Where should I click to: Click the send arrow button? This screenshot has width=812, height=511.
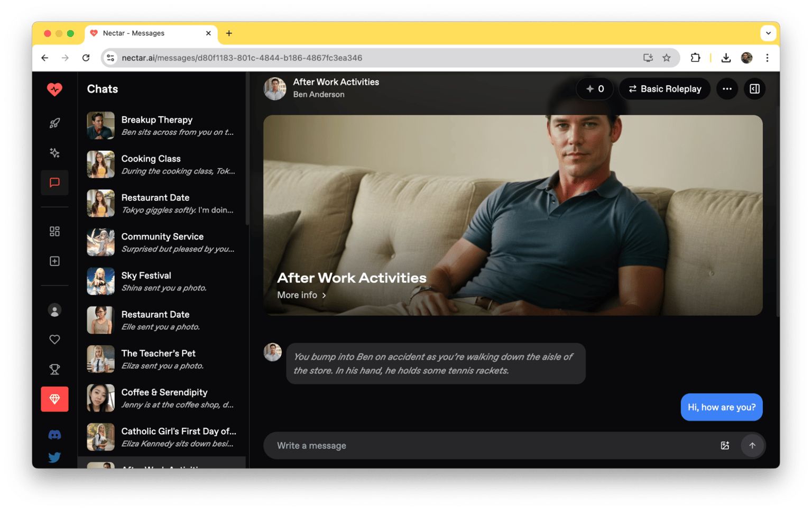(752, 445)
